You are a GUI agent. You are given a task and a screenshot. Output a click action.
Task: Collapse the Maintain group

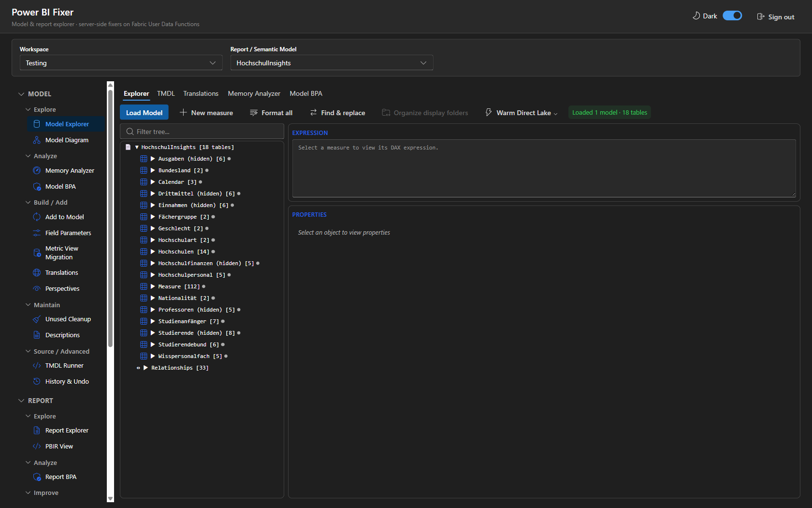[x=28, y=305]
